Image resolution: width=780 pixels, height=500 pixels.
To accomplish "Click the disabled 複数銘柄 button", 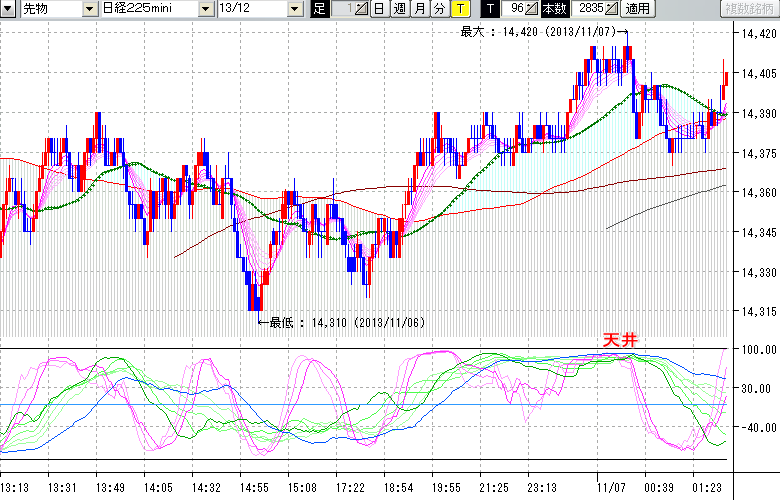I will [749, 9].
